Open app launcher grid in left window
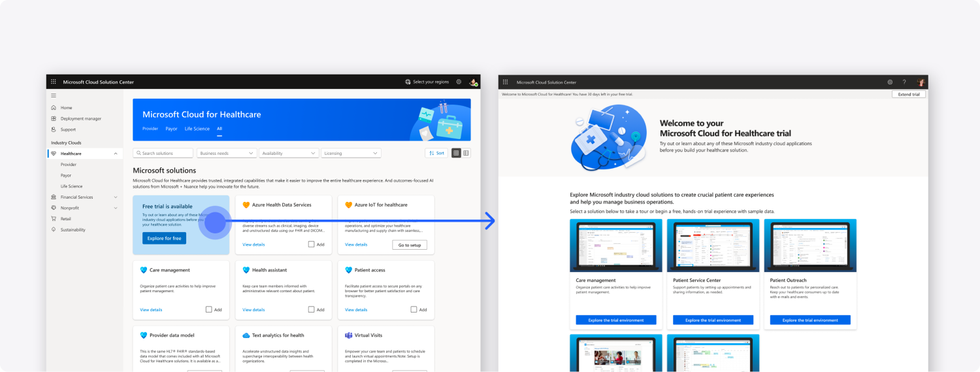The image size is (980, 372). pos(54,82)
